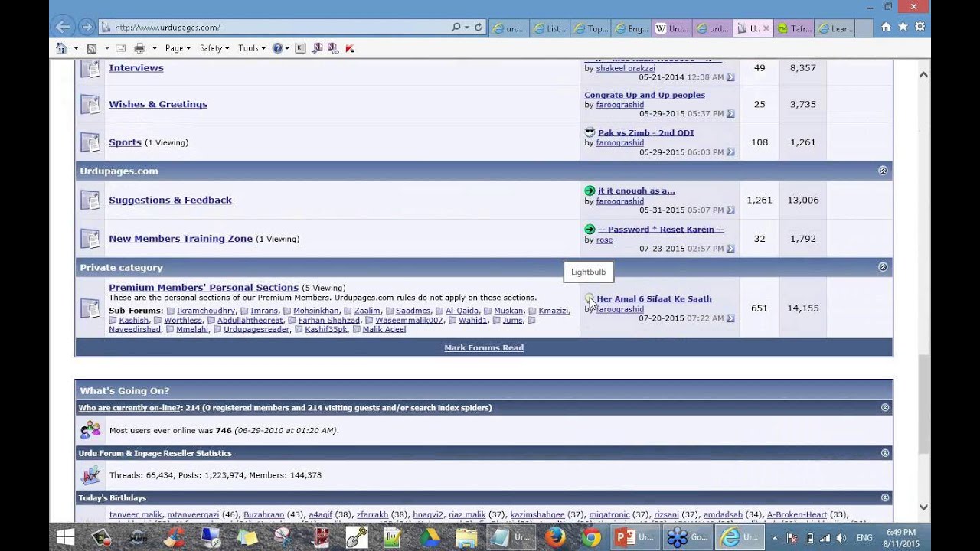Show hidden system tray icons arrow
Screen dimensions: 980x551
775,537
